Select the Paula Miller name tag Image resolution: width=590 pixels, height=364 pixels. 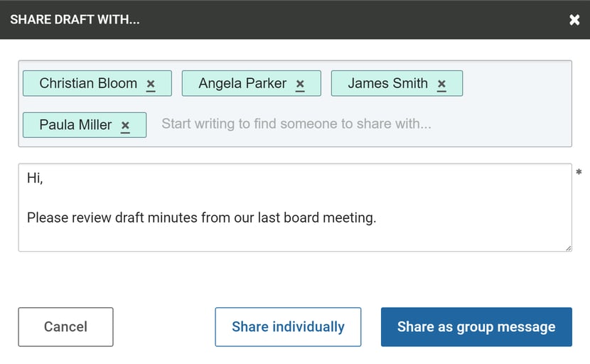[75, 124]
